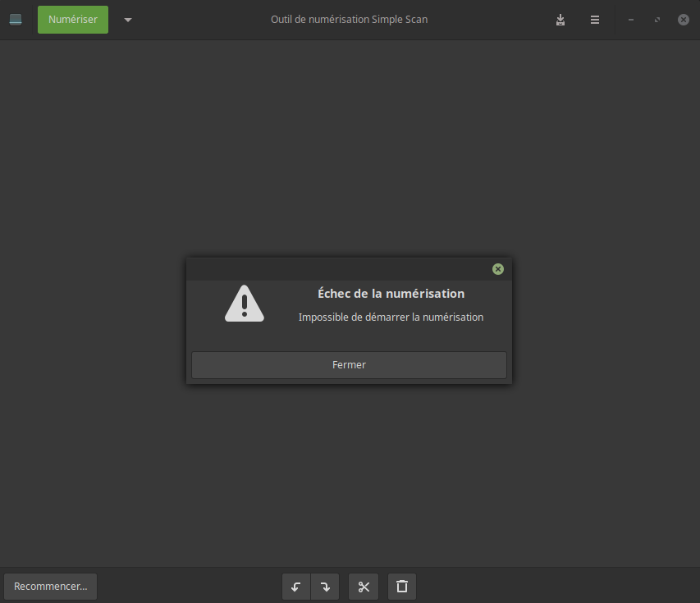Minimize the Simple Scan window
Screen dimensions: 700x603
click(631, 20)
